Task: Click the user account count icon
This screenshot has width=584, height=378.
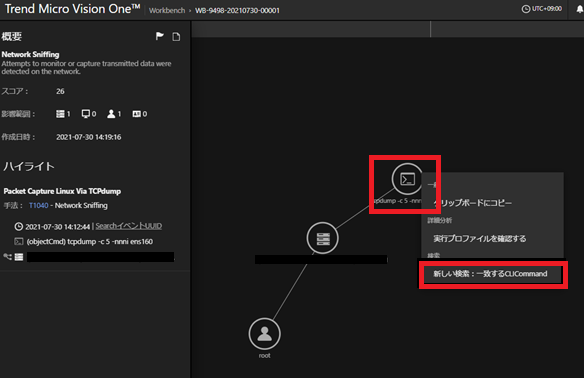Action: point(111,114)
